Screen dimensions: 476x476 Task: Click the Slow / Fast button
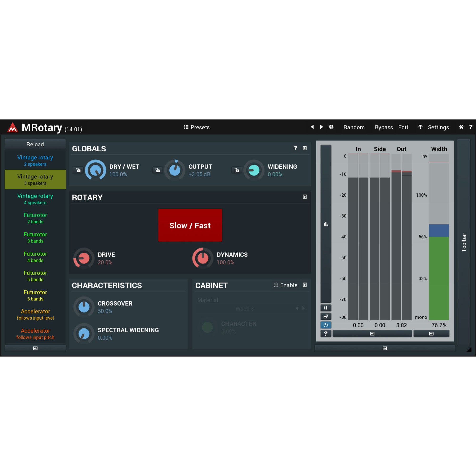(x=190, y=225)
